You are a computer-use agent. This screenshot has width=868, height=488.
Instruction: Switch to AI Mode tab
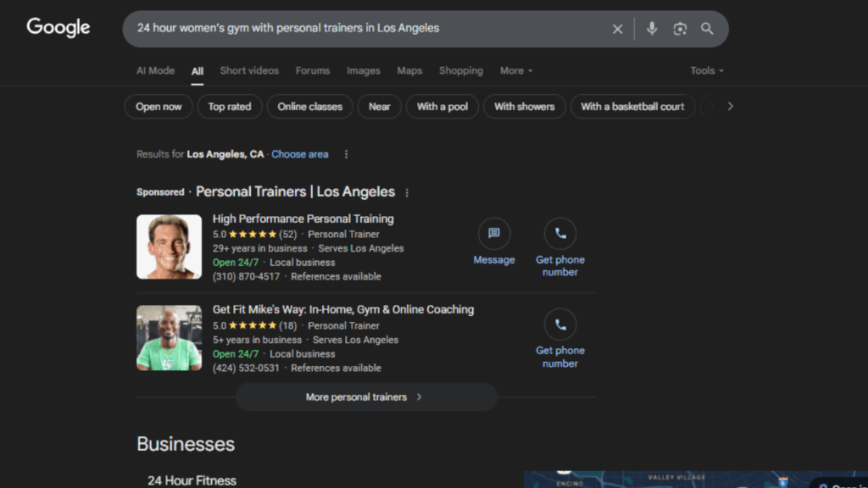156,71
